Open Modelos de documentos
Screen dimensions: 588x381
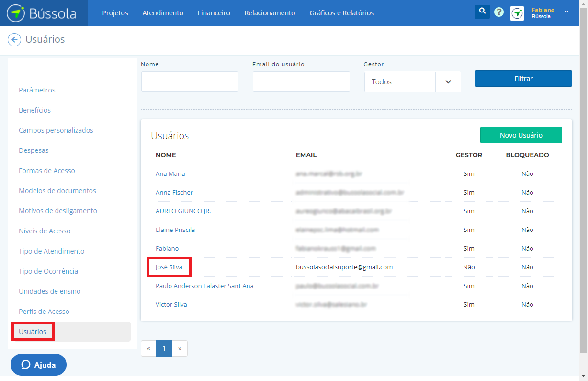pos(57,191)
